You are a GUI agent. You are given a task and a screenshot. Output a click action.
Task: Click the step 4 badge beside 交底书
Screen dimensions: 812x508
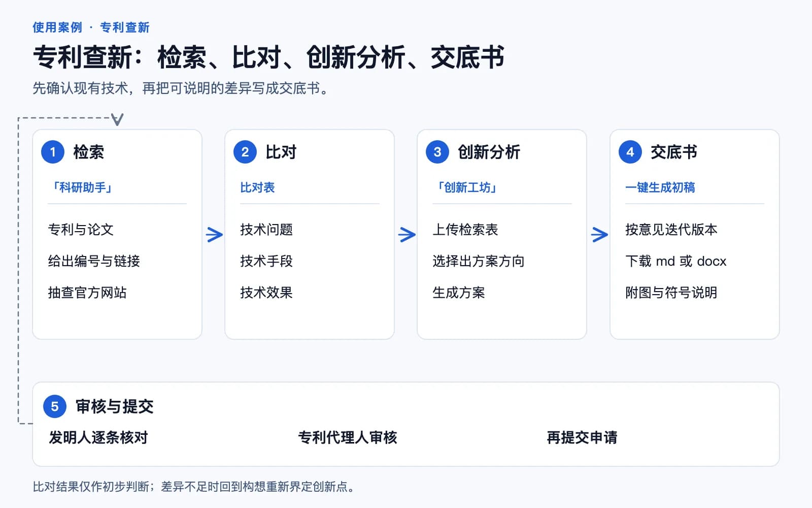click(x=630, y=152)
